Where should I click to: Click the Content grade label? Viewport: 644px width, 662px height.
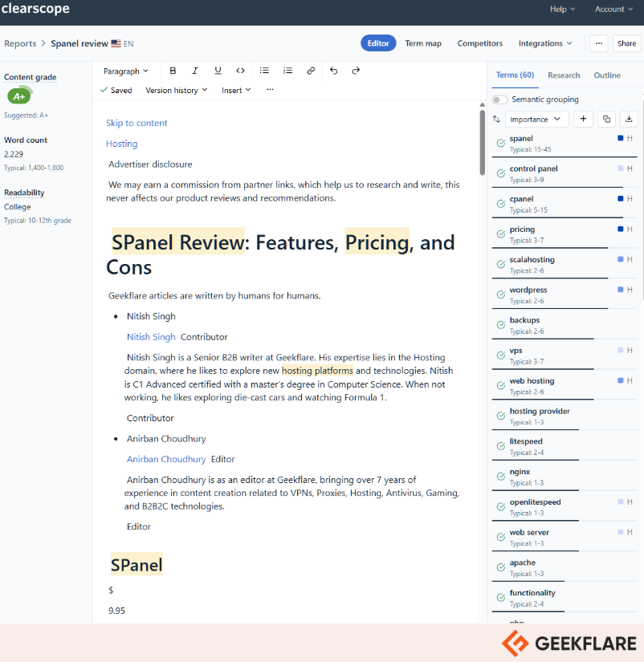[x=30, y=77]
